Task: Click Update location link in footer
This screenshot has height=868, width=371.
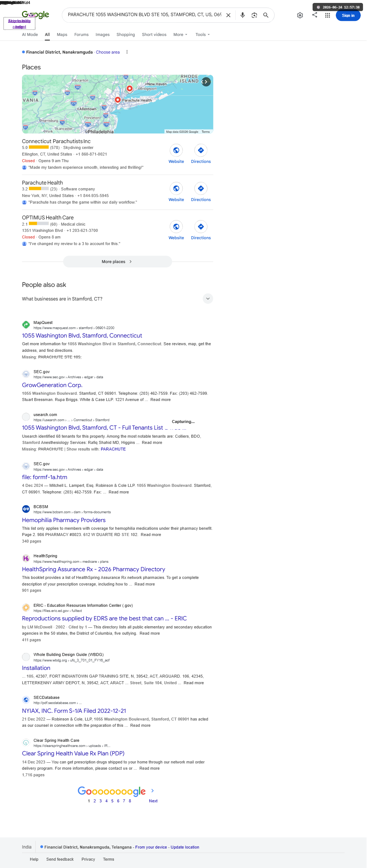Action: (185, 847)
